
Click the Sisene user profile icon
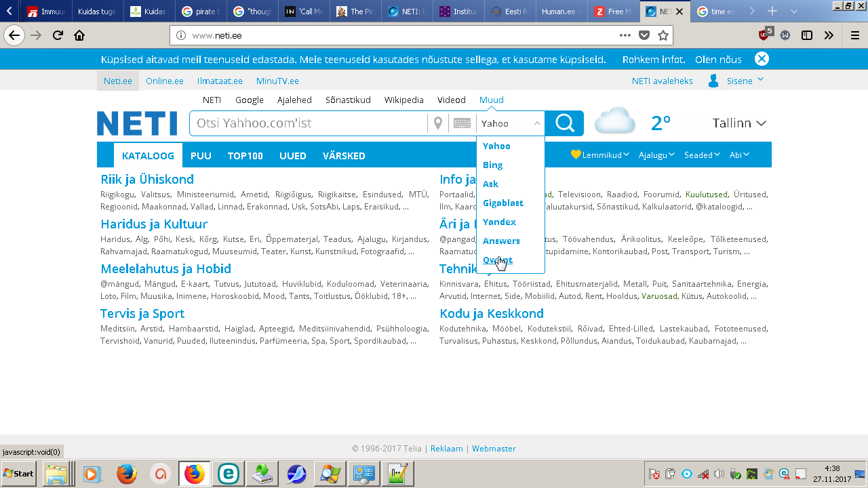tap(713, 81)
